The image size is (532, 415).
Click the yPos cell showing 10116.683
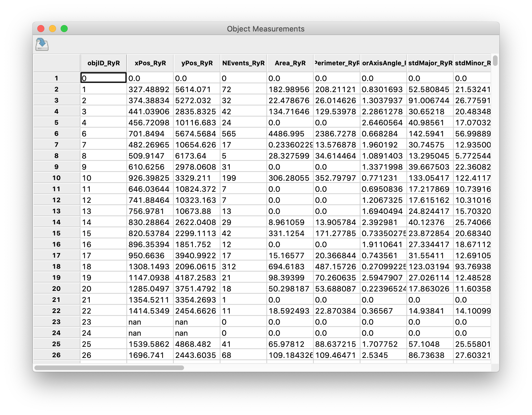[197, 122]
